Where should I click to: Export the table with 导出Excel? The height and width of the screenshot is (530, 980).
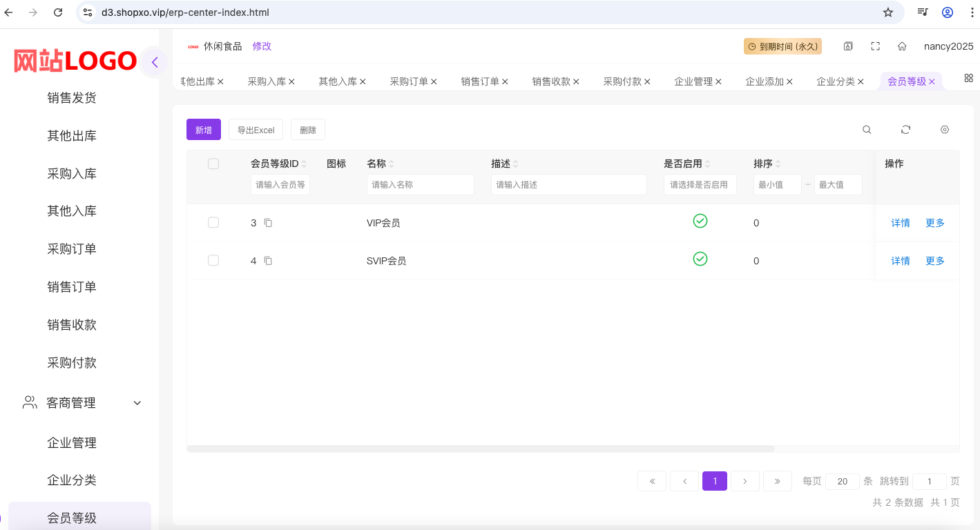[256, 130]
